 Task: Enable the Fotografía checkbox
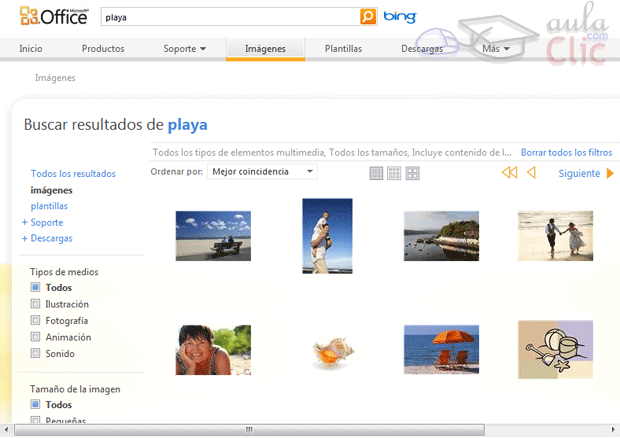pyautogui.click(x=36, y=321)
